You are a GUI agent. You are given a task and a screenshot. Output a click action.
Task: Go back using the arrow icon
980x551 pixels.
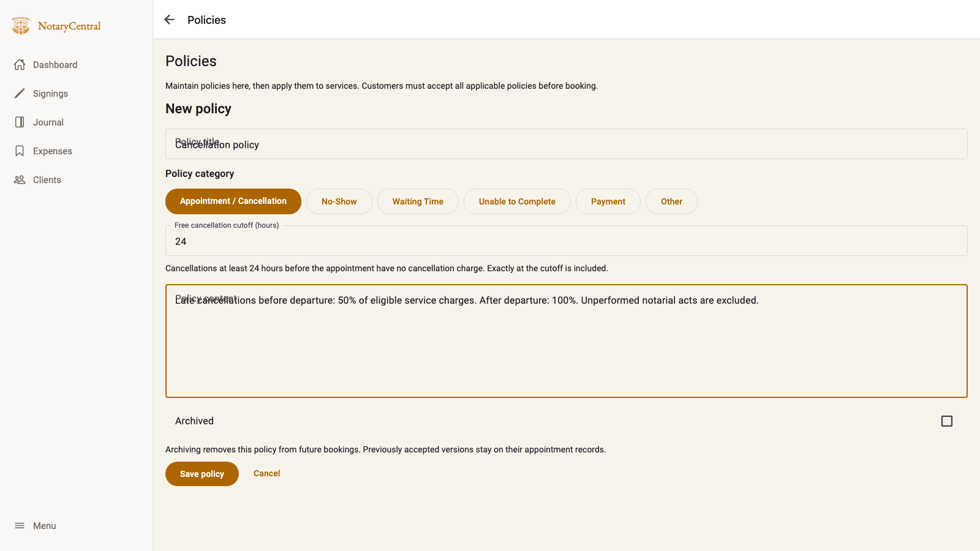[170, 20]
